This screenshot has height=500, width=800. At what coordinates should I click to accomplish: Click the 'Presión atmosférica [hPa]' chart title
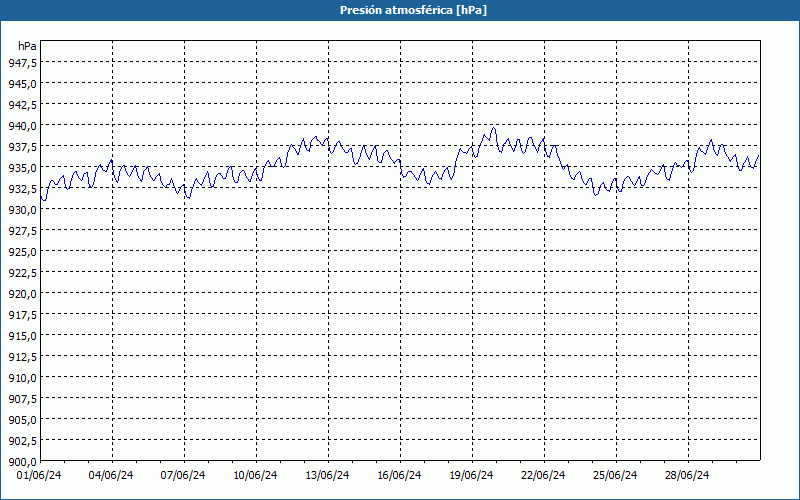413,10
